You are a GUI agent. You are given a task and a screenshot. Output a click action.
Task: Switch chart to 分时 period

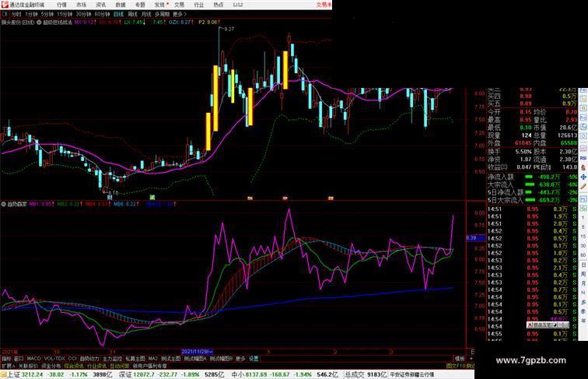point(16,14)
